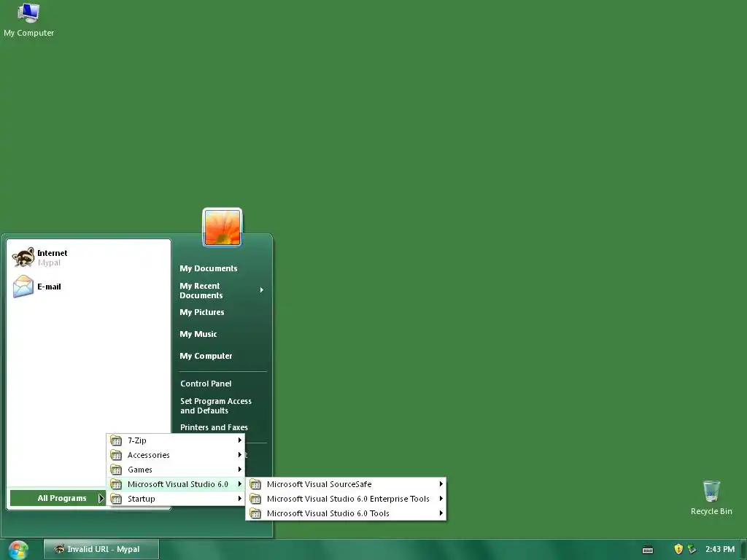Open the Accessories program group

(x=175, y=455)
